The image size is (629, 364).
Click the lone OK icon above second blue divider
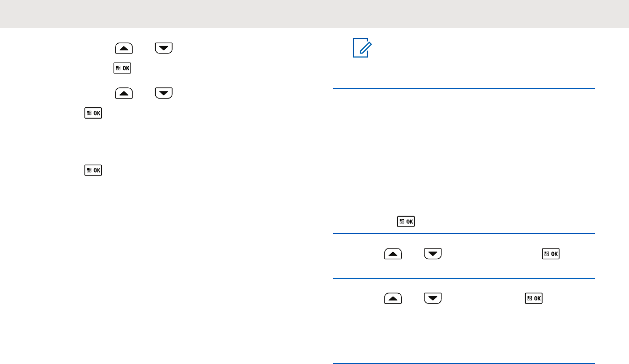(x=406, y=222)
